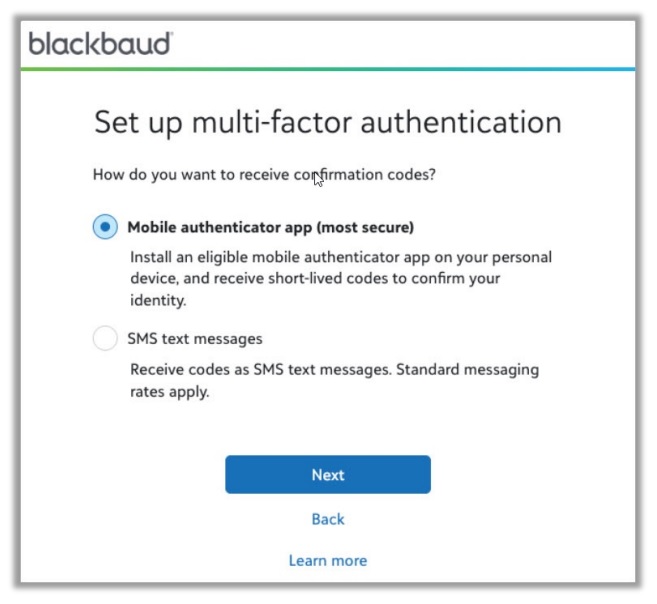Image resolution: width=657 pixels, height=604 pixels.
Task: Click the word "identity." in first description
Action: coord(159,300)
